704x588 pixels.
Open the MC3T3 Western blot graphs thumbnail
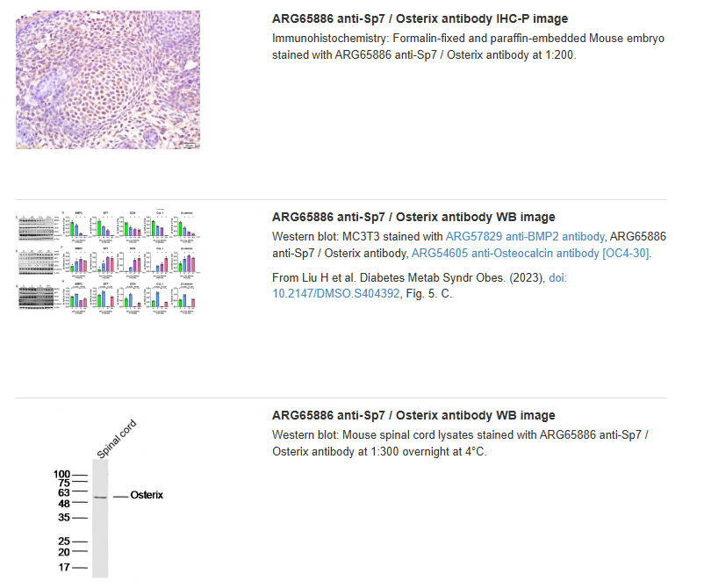pyautogui.click(x=107, y=262)
